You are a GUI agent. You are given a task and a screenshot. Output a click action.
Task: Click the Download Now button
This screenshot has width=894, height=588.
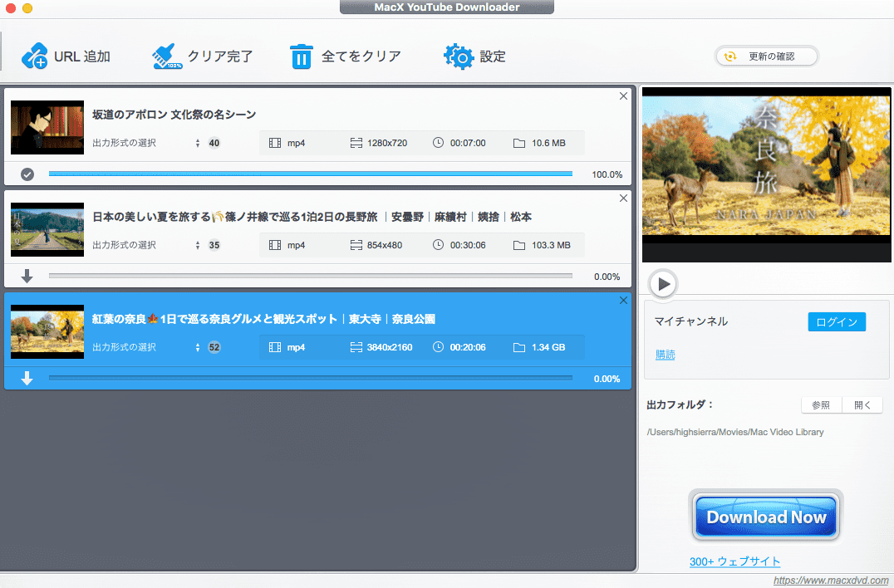tap(766, 517)
